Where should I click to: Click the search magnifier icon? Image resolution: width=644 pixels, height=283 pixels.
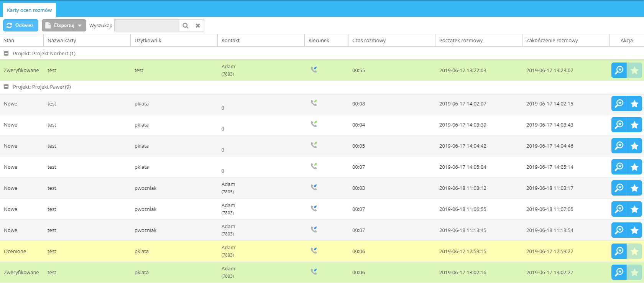point(186,25)
